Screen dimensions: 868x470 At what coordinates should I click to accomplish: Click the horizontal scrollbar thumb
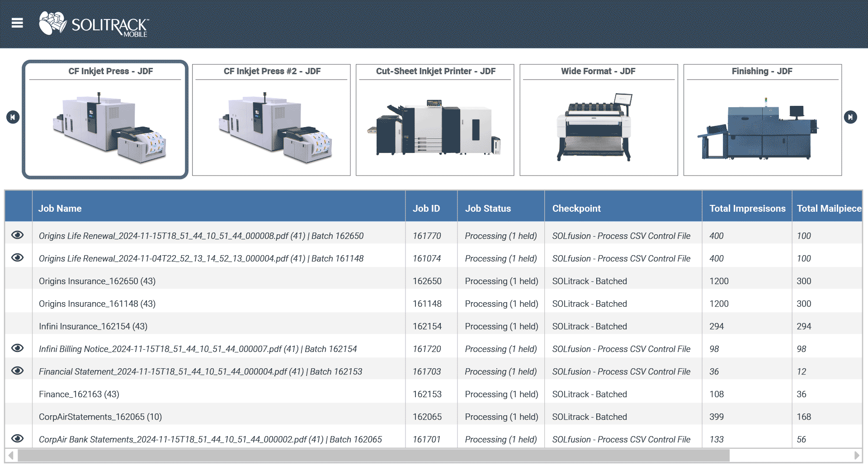(373, 456)
